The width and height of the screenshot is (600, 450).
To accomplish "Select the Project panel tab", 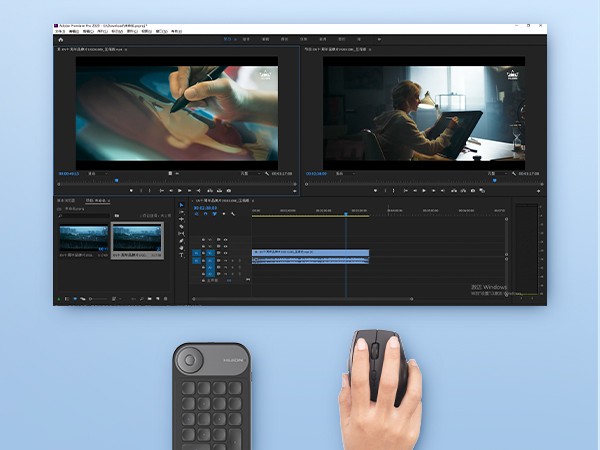I will click(96, 201).
